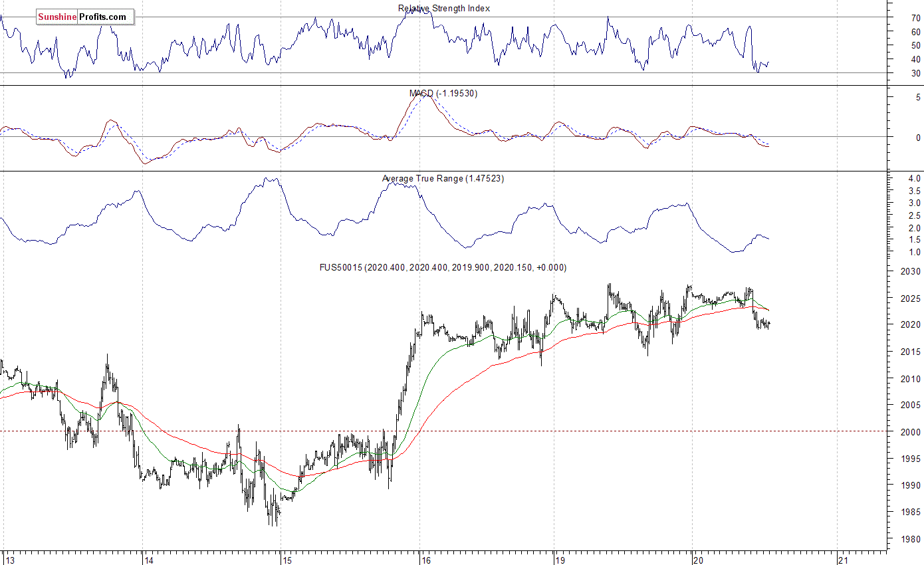Click MACD axis value 5

pos(919,97)
